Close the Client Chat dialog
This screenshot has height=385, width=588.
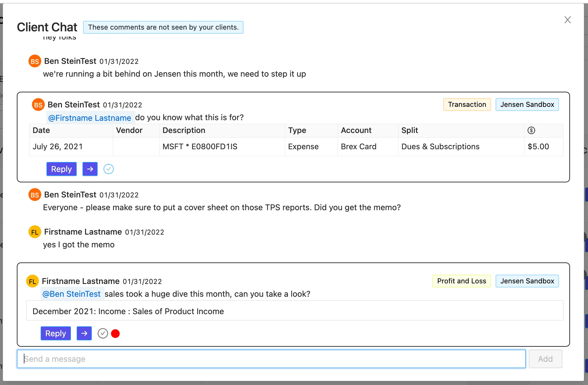[x=567, y=20]
